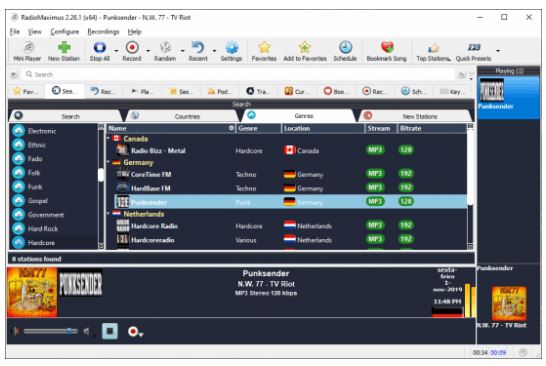Open the Record dropdown arrow in toolbar
Screen dimensions: 546x366
point(148,51)
